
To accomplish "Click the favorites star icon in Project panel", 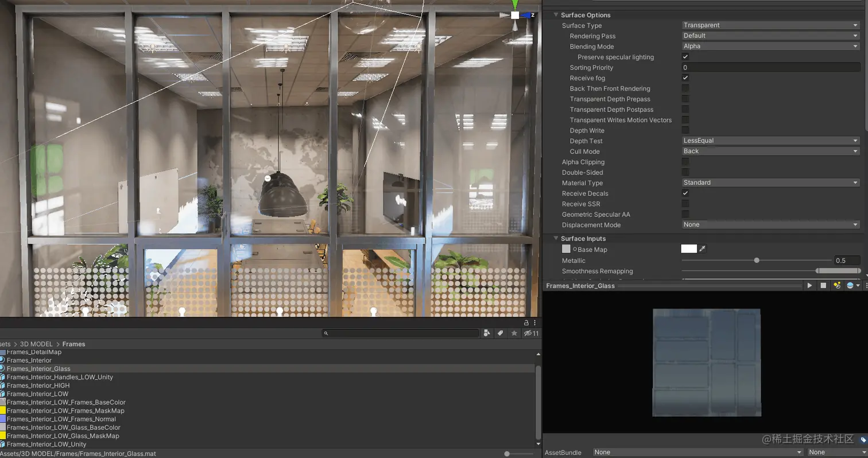I will 514,333.
